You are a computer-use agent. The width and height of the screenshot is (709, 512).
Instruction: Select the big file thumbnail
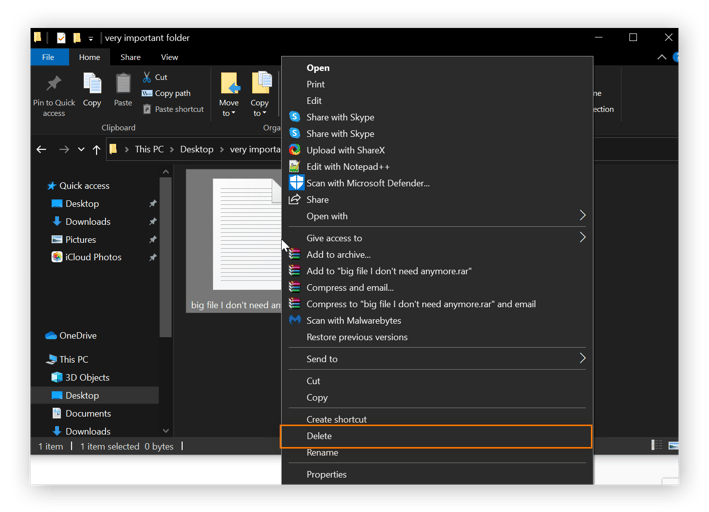[x=233, y=235]
